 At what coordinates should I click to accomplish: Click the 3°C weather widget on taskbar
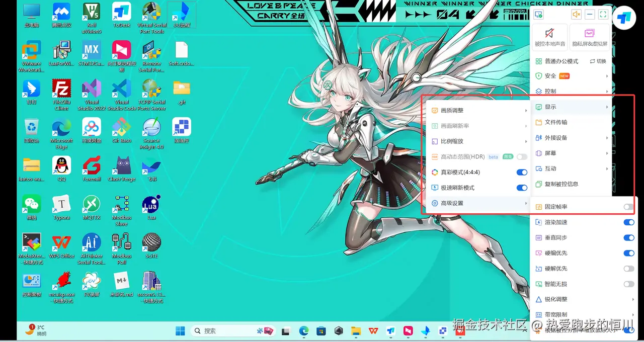point(36,330)
